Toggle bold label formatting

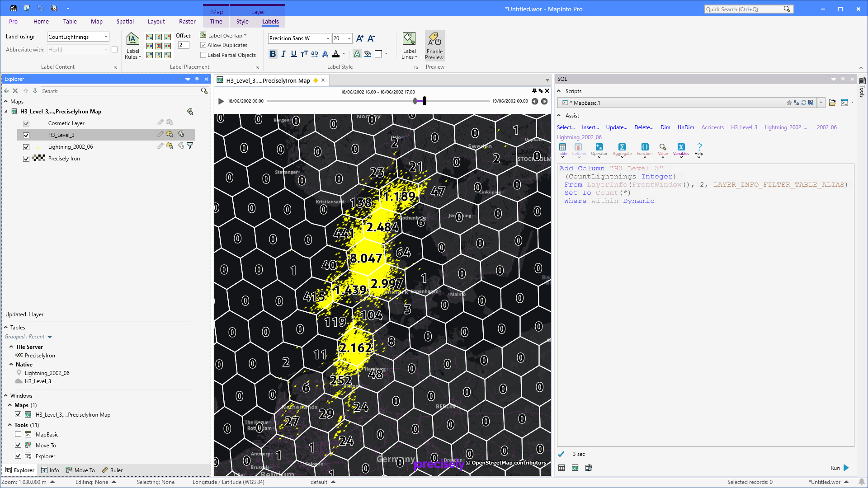coord(273,54)
